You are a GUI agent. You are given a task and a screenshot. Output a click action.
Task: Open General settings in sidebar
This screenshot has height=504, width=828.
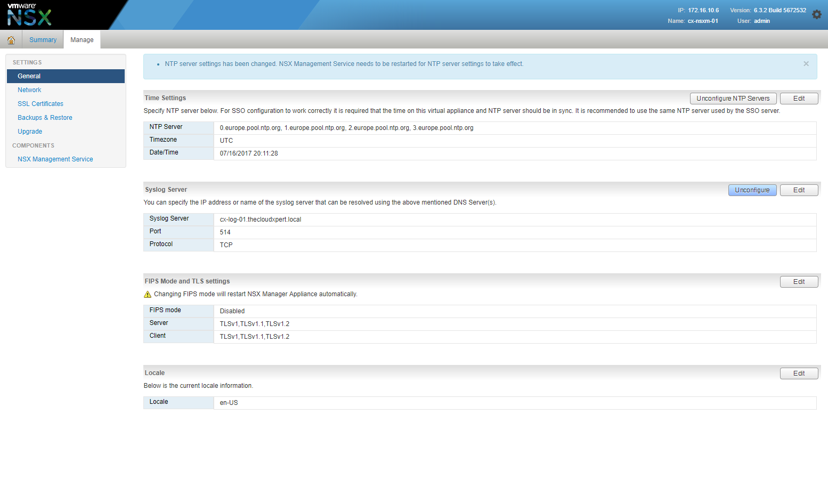[x=29, y=76]
